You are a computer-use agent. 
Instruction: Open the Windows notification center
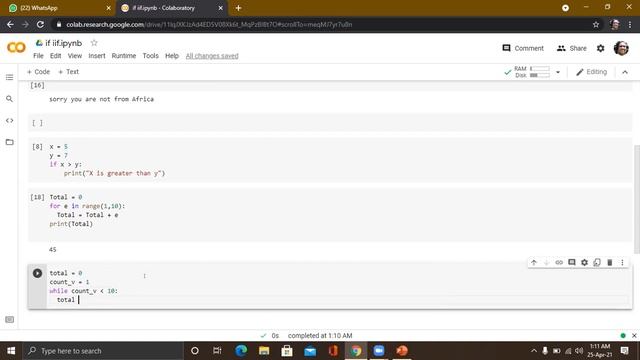[624, 351]
